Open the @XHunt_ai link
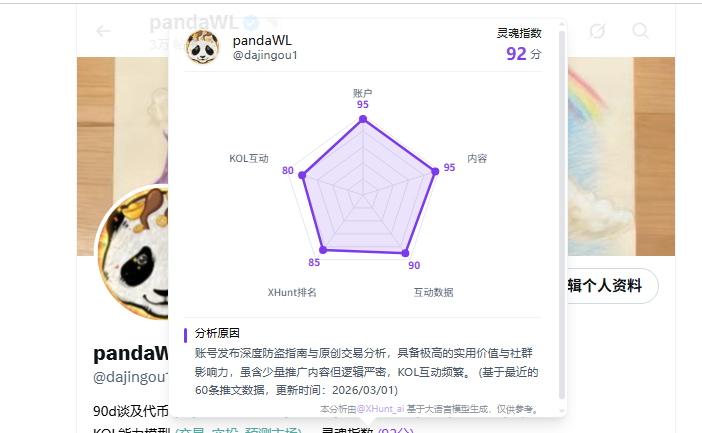702x433 pixels. click(x=380, y=409)
